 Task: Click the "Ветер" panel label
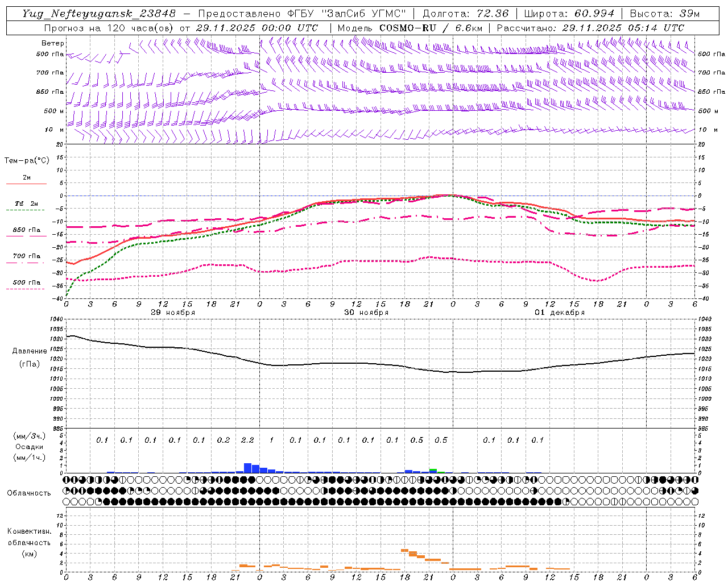click(53, 43)
